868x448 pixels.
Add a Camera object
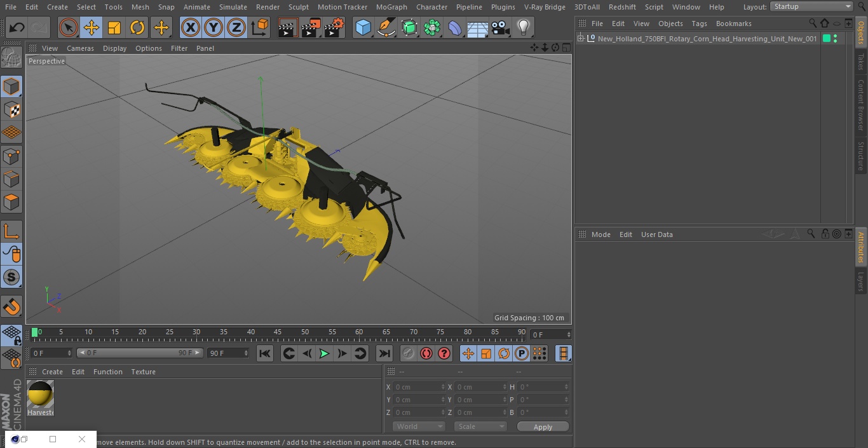[501, 27]
